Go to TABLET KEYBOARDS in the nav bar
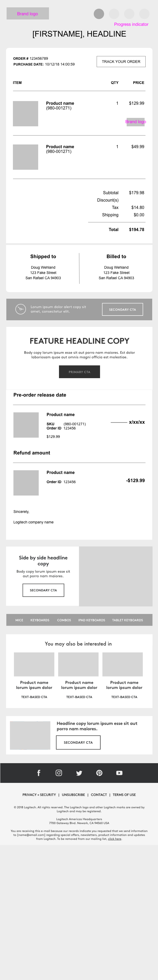Image resolution: width=158 pixels, height=980 pixels. click(x=127, y=620)
